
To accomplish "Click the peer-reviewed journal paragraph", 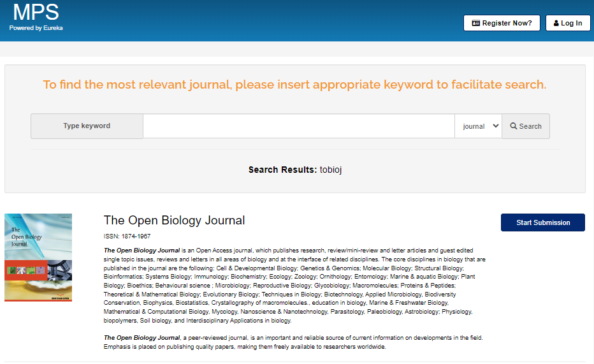I will pyautogui.click(x=294, y=342).
